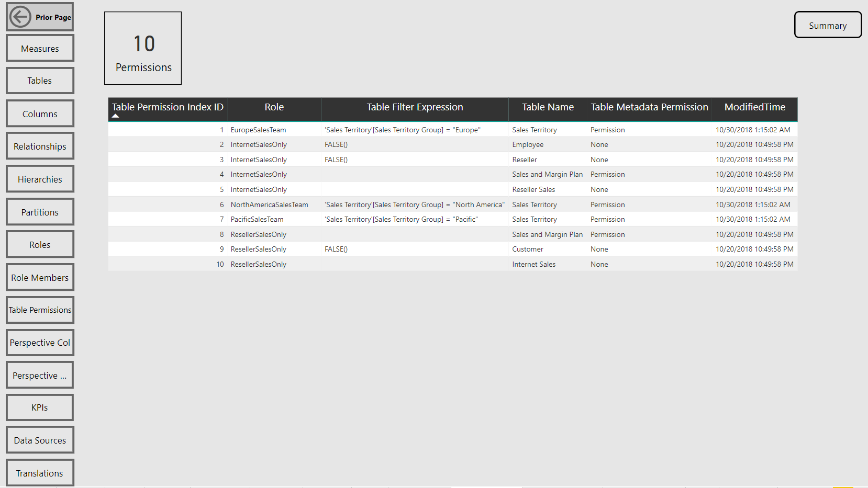Sort the table by the Role column
868x488 pixels.
(x=274, y=107)
